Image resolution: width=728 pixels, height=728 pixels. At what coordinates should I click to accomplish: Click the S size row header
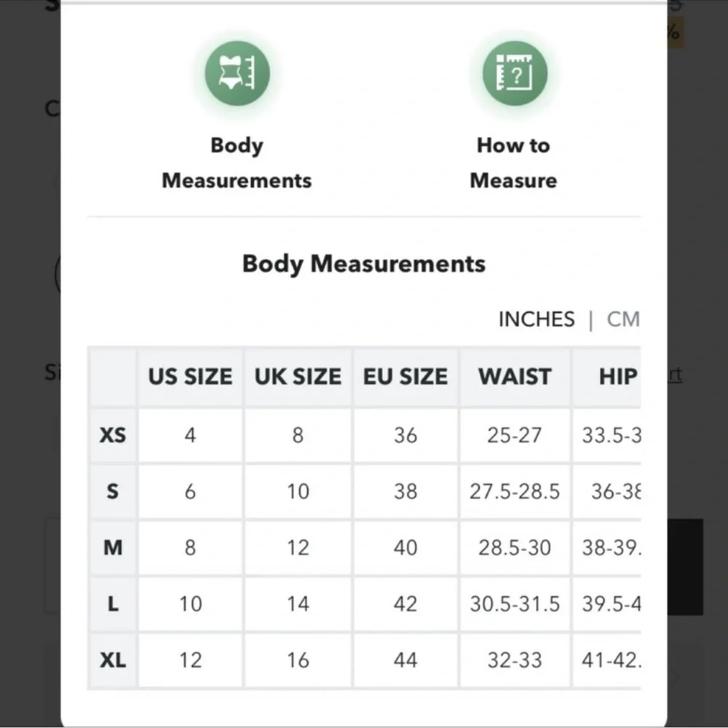pos(113,491)
